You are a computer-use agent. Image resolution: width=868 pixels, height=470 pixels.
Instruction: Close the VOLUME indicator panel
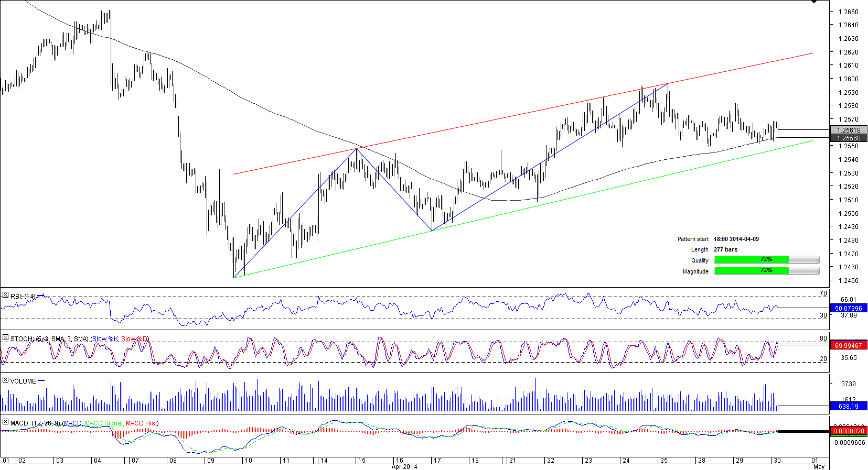[x=5, y=380]
